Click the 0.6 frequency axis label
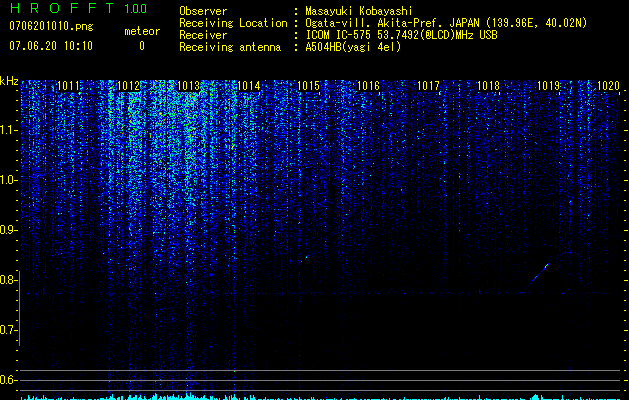 point(9,380)
